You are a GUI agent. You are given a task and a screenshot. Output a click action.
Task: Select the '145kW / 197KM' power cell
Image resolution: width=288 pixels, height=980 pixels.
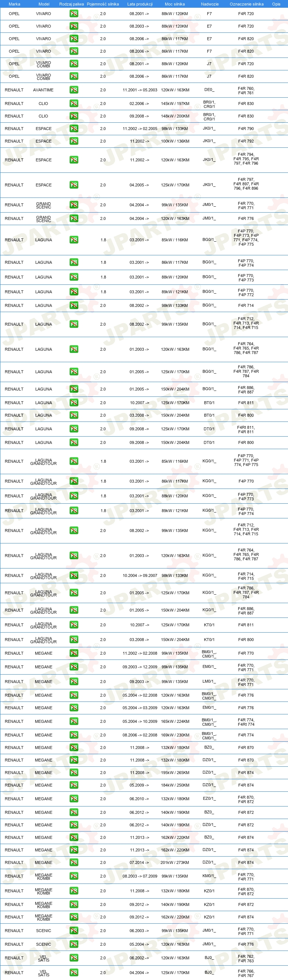(x=175, y=104)
